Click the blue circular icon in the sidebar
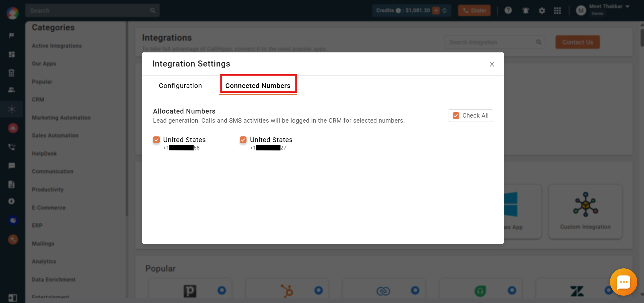Viewport: 644px width, 303px height. click(13, 220)
